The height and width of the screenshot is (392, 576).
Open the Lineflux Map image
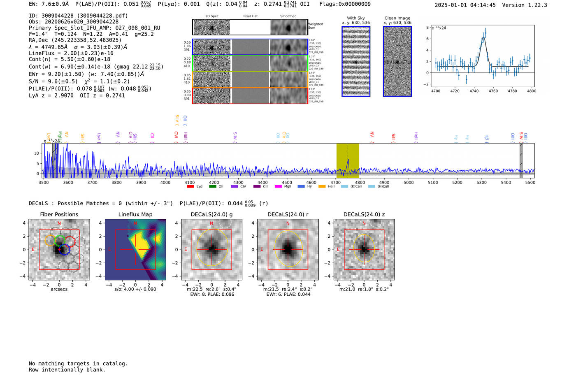coord(135,249)
